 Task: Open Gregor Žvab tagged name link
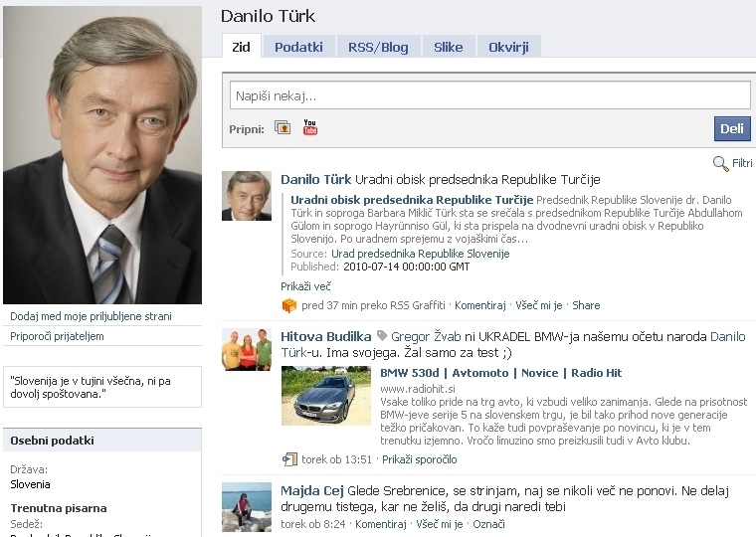coord(426,336)
